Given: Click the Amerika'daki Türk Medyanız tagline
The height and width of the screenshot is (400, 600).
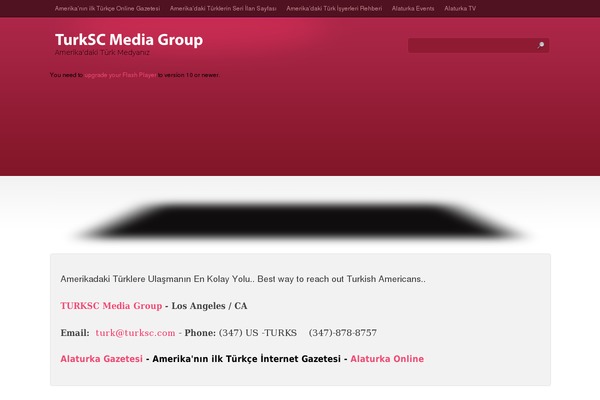Looking at the screenshot, I should click(102, 53).
